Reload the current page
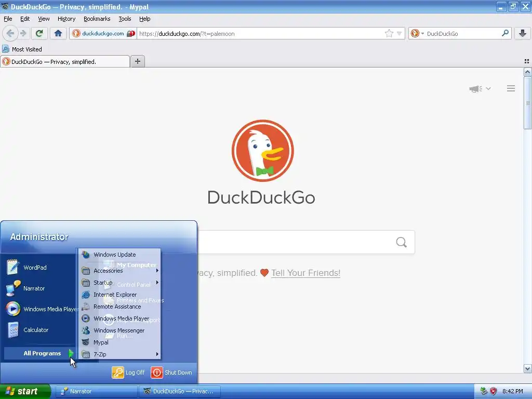This screenshot has height=399, width=532. point(39,33)
